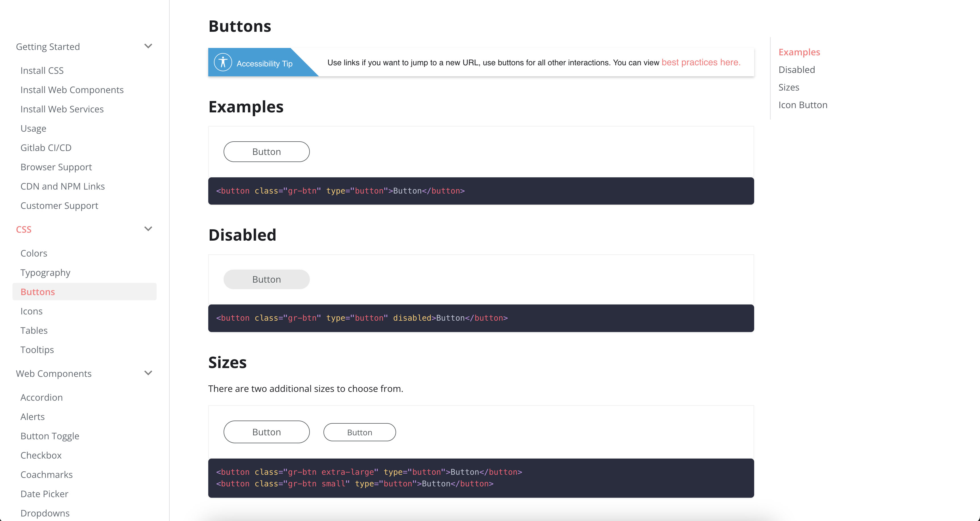Click the small Button in Sizes
This screenshot has height=521, width=980.
[x=359, y=432]
